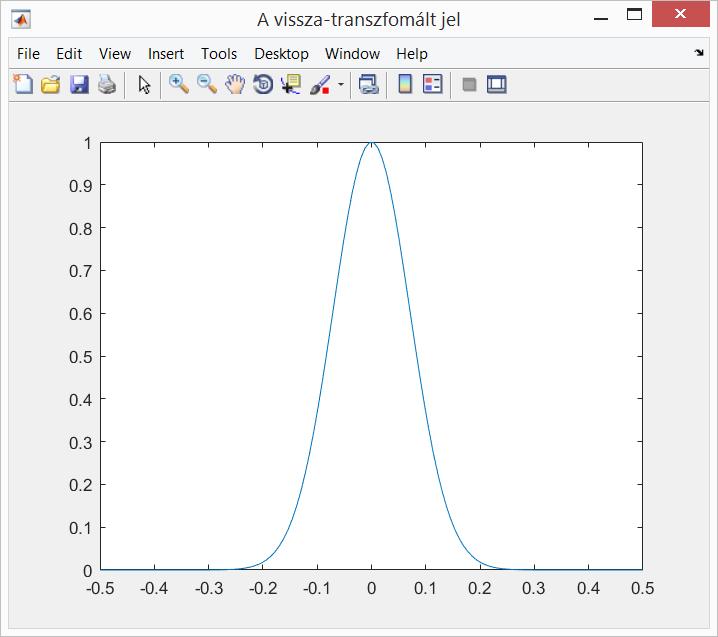Open the Help menu

click(412, 54)
